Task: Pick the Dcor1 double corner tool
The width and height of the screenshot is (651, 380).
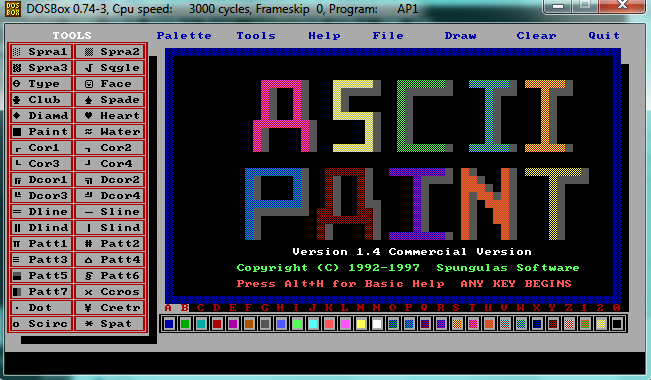Action: [41, 179]
